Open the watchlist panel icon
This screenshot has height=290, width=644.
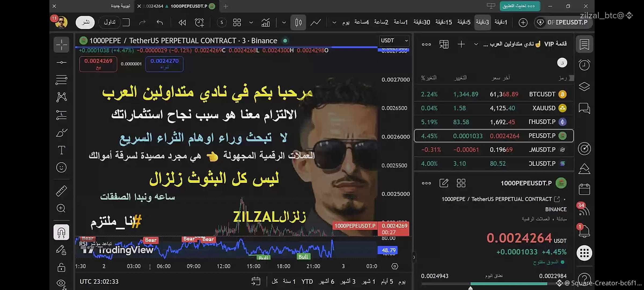[x=584, y=44]
